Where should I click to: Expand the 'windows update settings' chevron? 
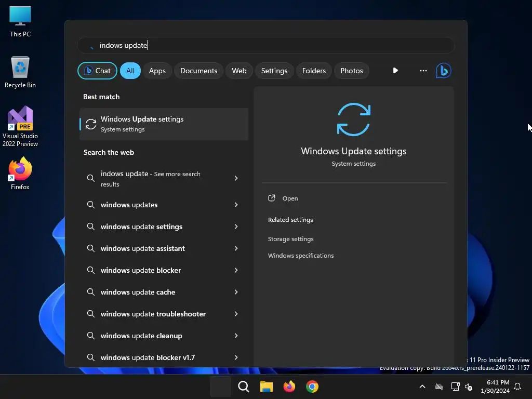(x=236, y=227)
